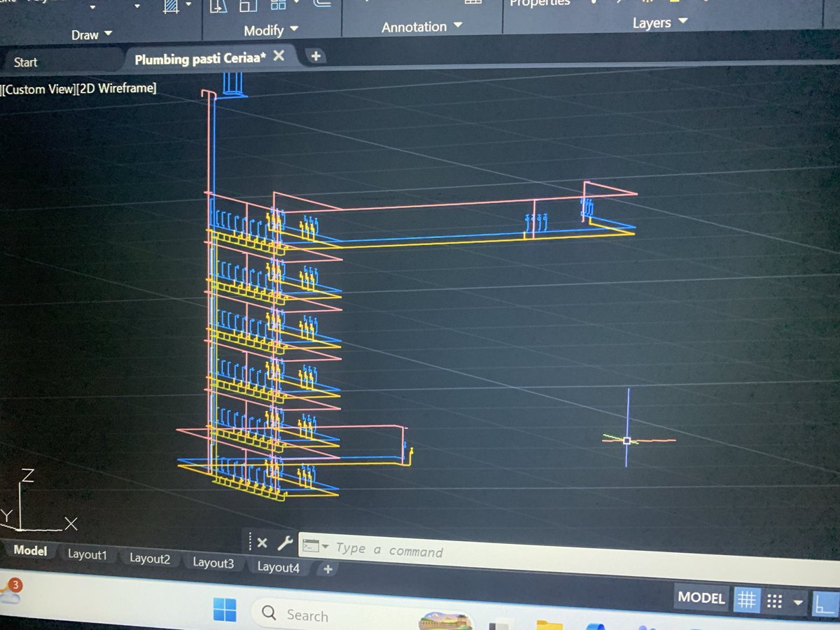Image resolution: width=840 pixels, height=630 pixels.
Task: Open snap mode settings dropdown arrow
Action: pyautogui.click(x=797, y=603)
